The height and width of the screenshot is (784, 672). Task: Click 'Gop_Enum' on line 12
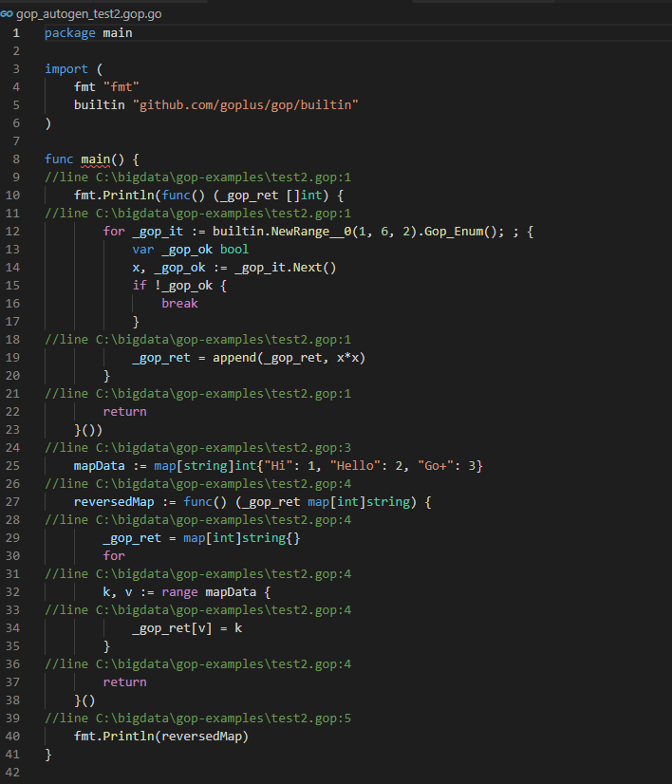click(x=454, y=232)
